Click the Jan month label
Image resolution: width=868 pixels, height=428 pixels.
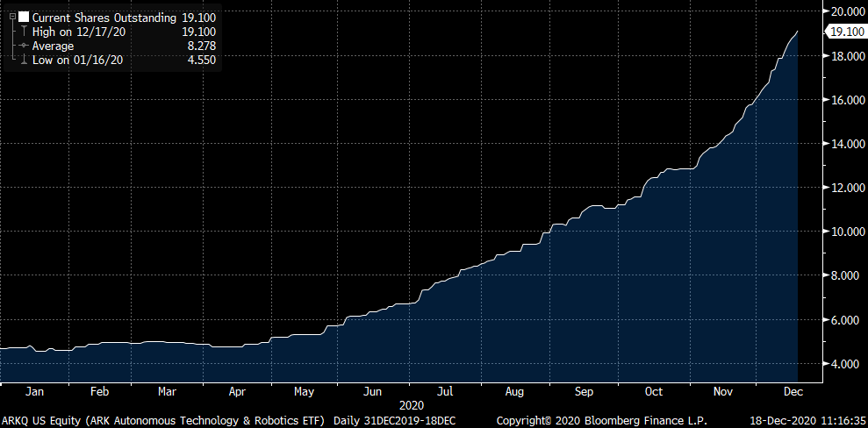click(34, 391)
